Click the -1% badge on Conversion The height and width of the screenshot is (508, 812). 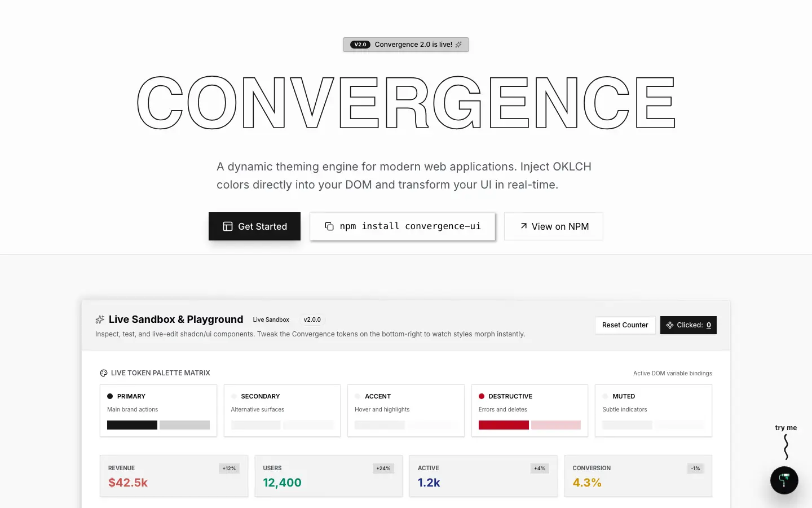(x=696, y=468)
